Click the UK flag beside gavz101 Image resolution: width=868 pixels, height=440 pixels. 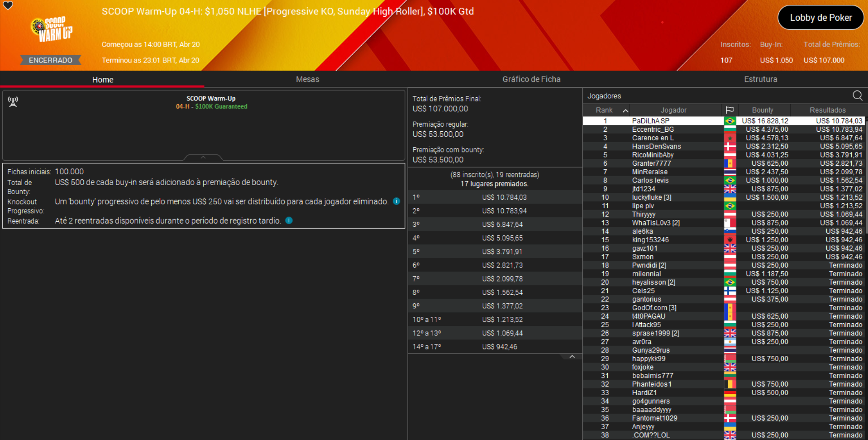click(730, 249)
